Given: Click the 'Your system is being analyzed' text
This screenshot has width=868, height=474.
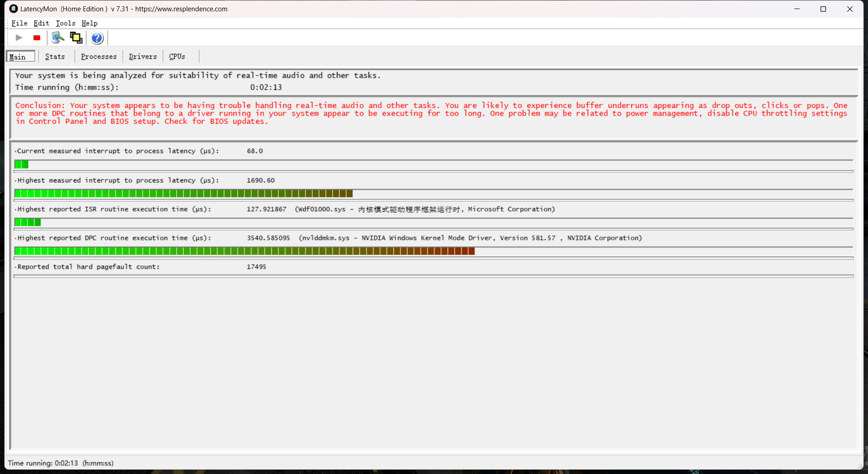Looking at the screenshot, I should tap(198, 75).
